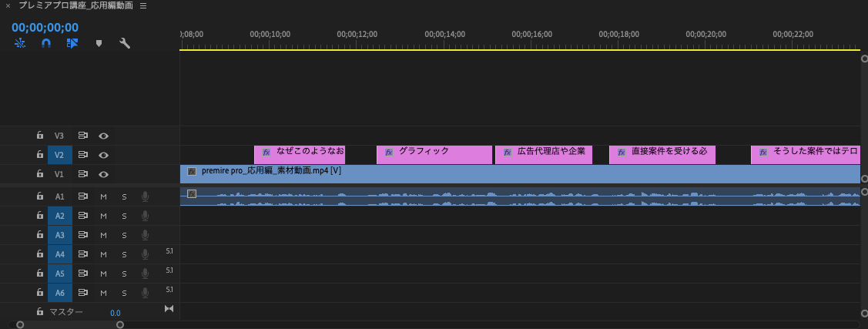Mute track A1 with M button
This screenshot has width=868, height=329.
click(103, 196)
